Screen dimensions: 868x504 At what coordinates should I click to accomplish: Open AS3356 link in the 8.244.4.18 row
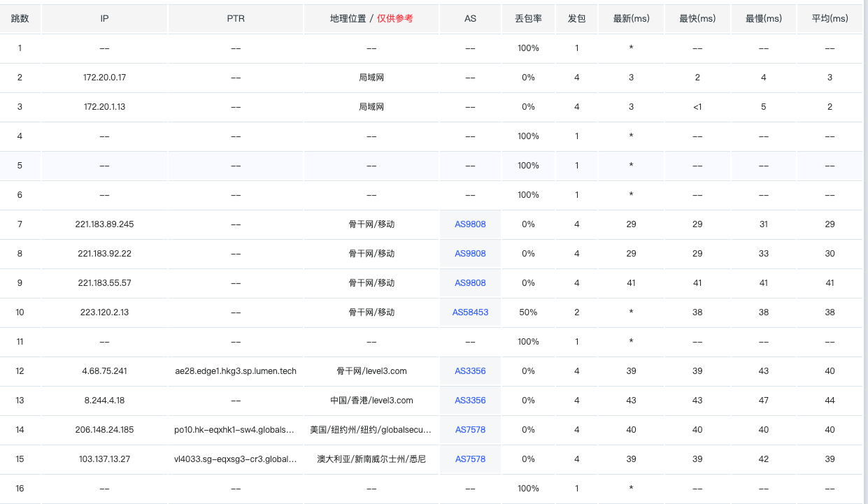pyautogui.click(x=470, y=401)
